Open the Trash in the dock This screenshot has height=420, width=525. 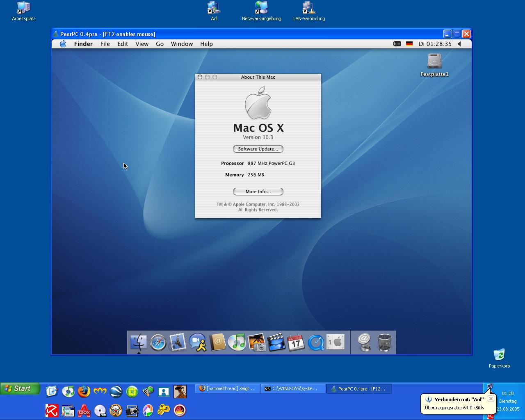point(384,342)
